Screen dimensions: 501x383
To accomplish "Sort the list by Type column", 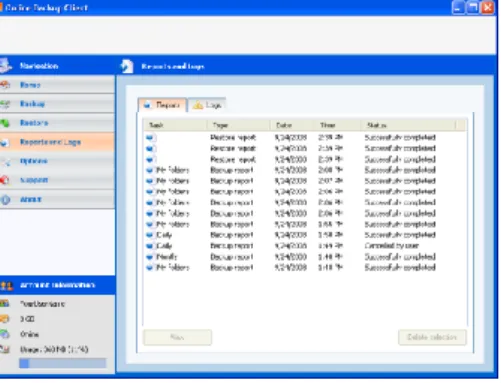I will click(238, 125).
